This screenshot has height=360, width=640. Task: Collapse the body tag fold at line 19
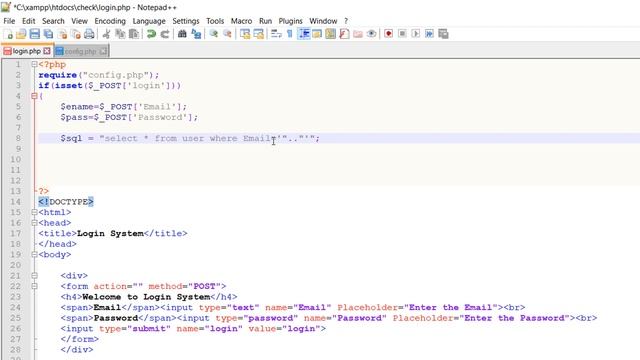point(34,255)
